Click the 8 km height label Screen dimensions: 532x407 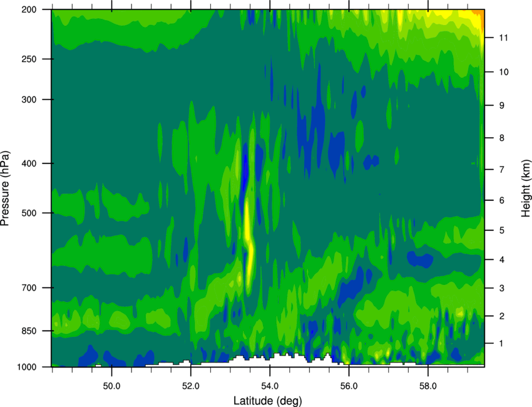(x=502, y=138)
